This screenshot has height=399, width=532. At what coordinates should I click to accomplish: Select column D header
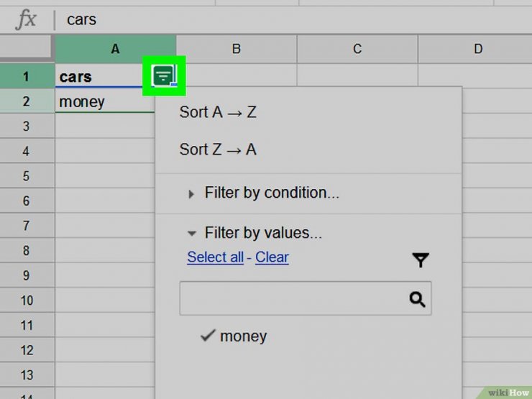(475, 49)
